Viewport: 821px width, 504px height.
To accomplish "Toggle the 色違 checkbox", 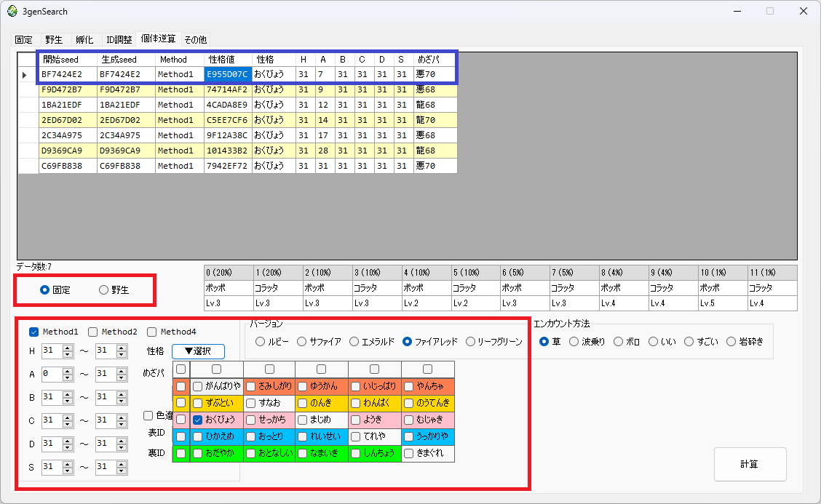I will pos(148,415).
